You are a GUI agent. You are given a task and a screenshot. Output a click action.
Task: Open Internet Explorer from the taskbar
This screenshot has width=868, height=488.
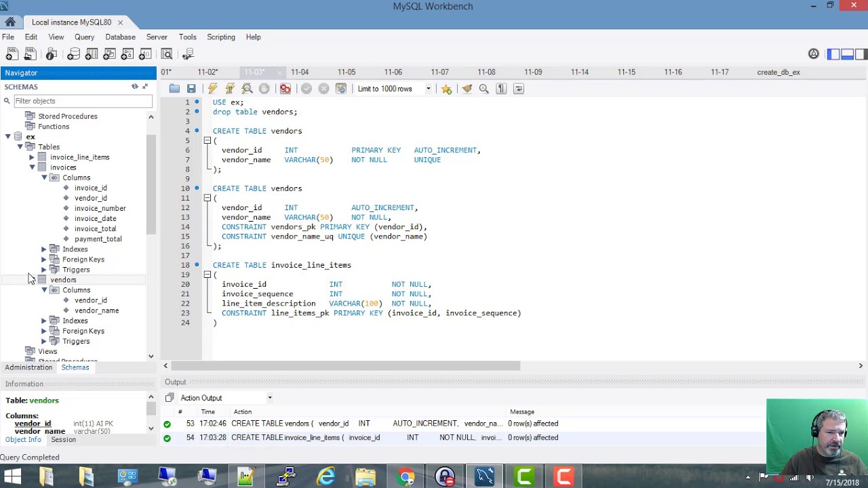pos(326,477)
